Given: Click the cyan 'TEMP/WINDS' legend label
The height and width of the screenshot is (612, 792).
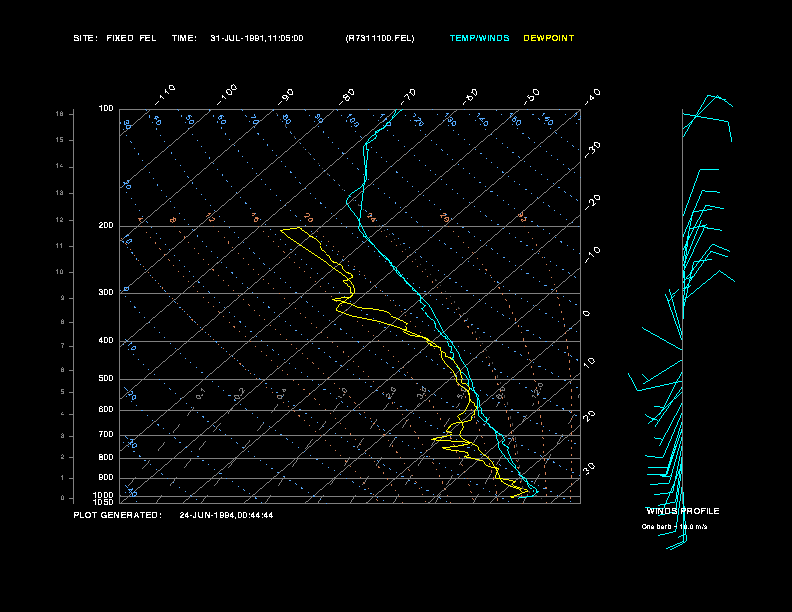Looking at the screenshot, I should 479,38.
